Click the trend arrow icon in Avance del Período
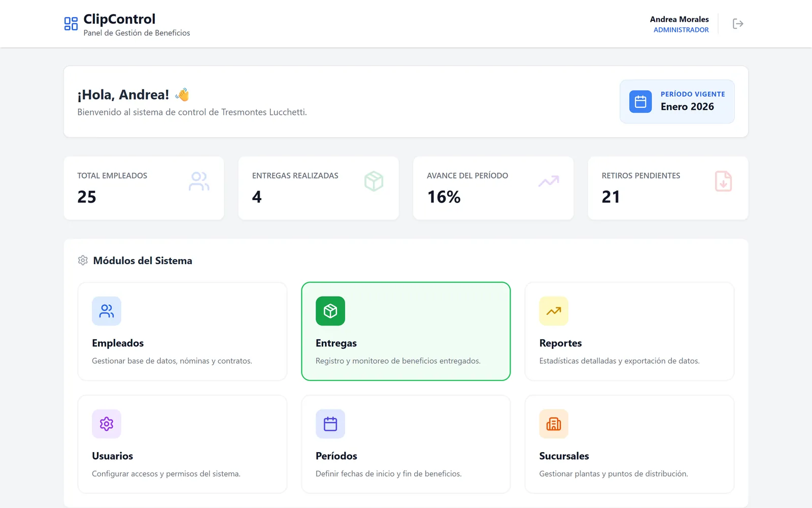Screen dimensions: 812x508 pos(549,181)
